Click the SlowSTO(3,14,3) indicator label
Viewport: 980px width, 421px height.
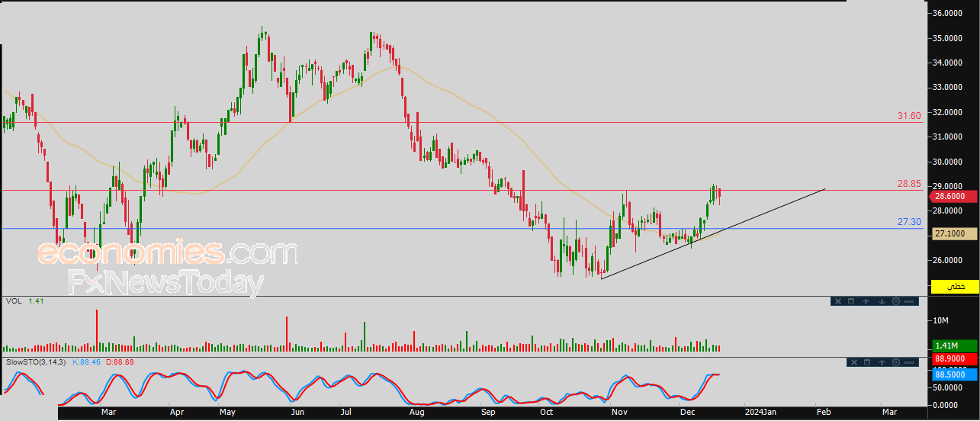36,362
